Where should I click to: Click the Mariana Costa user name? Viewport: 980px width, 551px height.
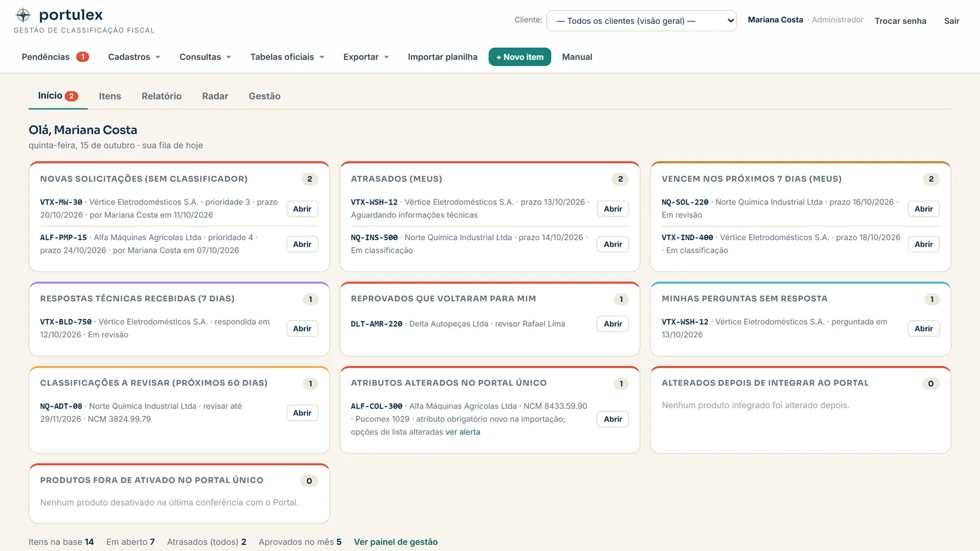pos(775,20)
